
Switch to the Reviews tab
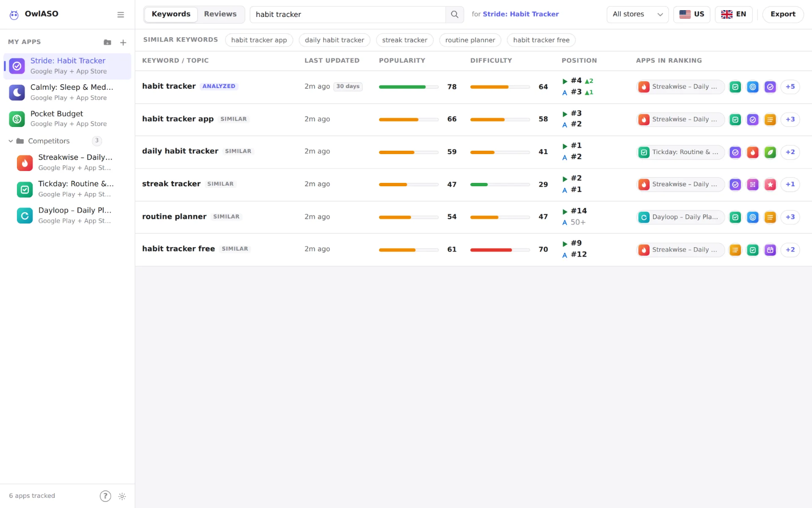point(220,14)
